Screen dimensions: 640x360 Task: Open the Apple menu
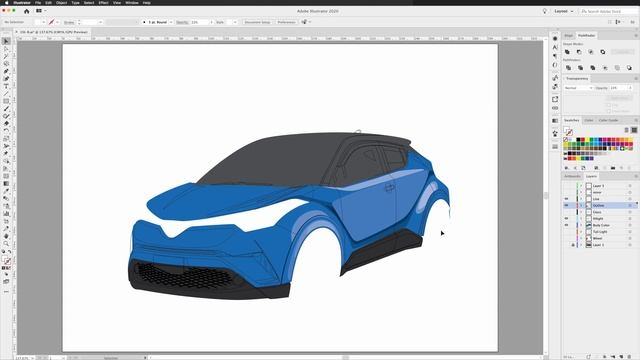click(x=7, y=2)
